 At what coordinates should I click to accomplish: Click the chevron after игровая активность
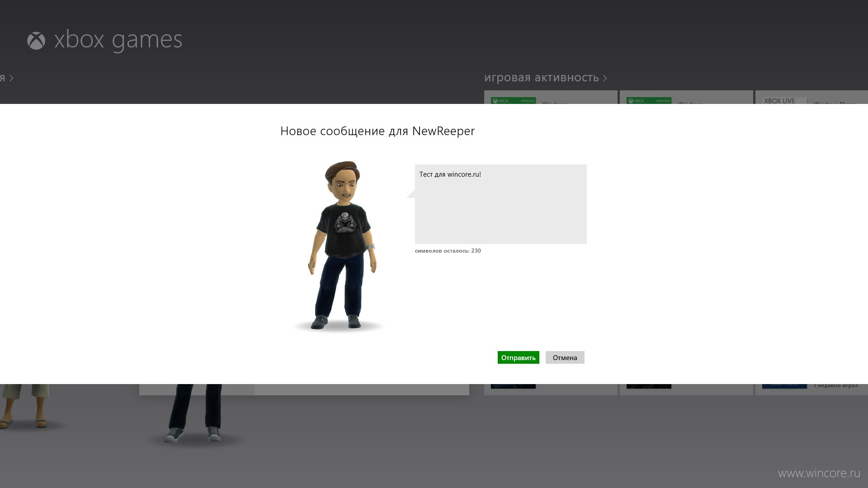[x=605, y=79]
